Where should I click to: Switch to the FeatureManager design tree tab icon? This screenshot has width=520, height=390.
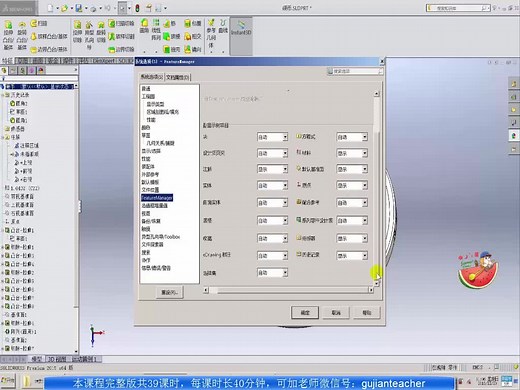click(4, 70)
